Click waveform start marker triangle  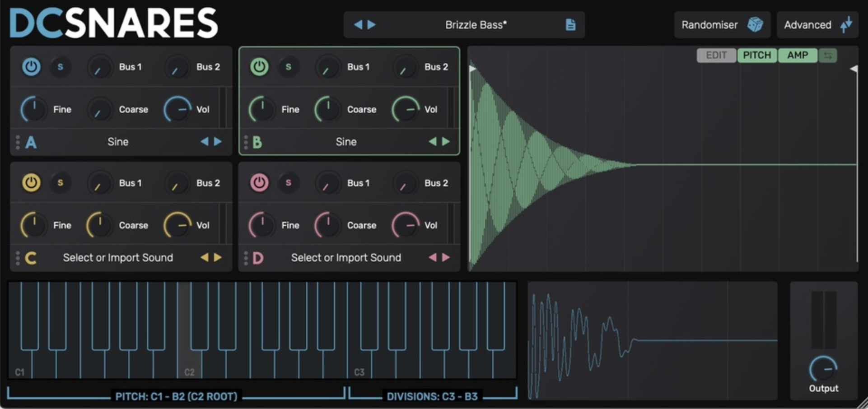coord(472,69)
